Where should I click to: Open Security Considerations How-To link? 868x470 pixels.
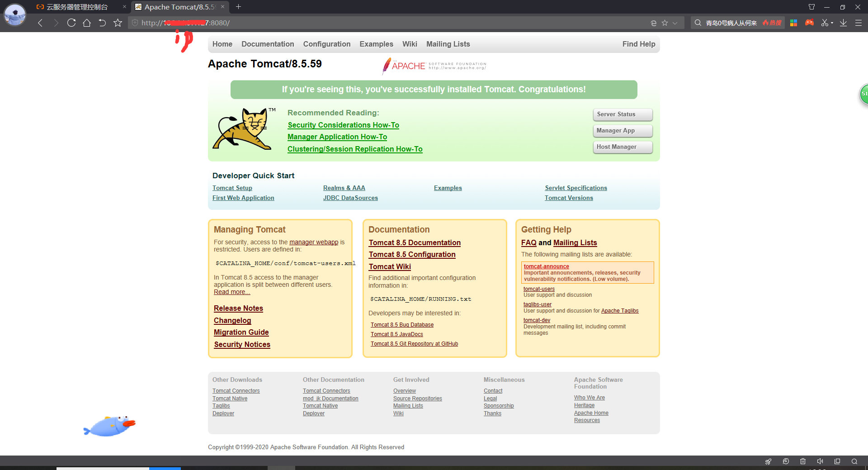(x=344, y=125)
